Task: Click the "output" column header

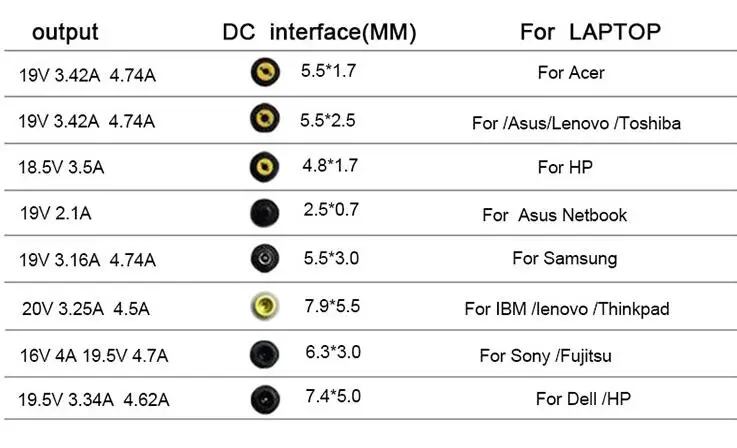Action: coord(65,32)
